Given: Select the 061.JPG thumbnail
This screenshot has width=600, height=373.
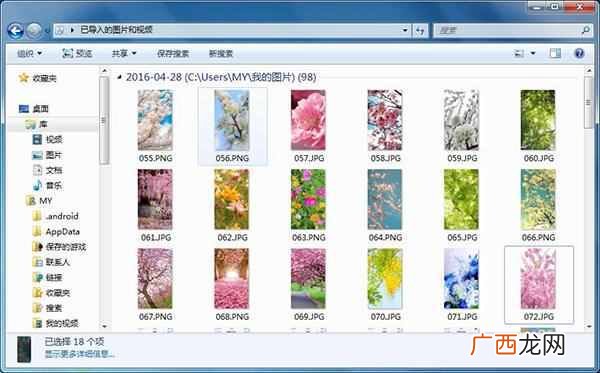Looking at the screenshot, I should pos(155,199).
